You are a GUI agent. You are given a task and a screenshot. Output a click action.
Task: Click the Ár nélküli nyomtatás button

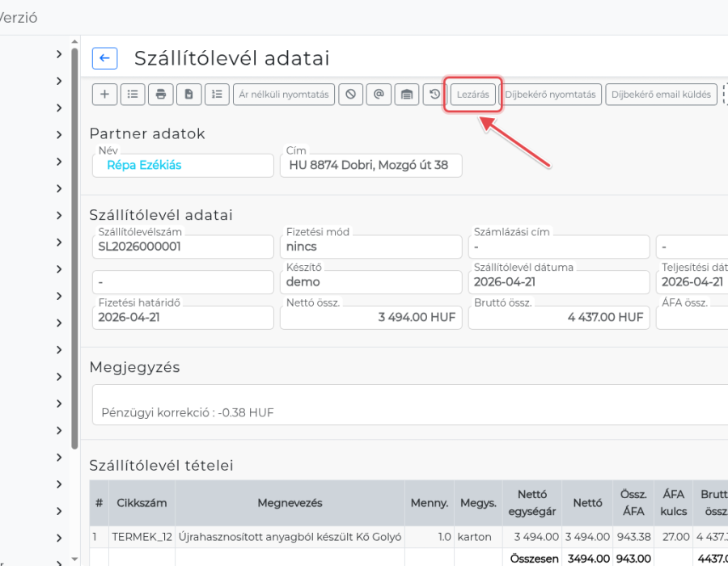point(284,95)
